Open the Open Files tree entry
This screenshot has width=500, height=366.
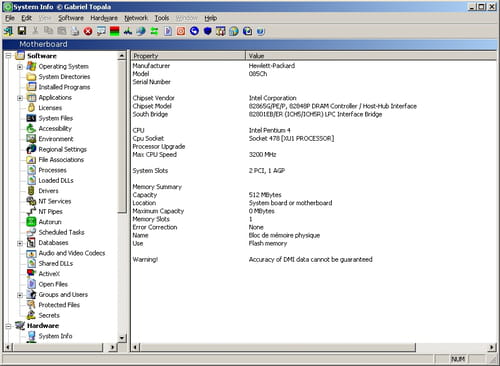(53, 284)
